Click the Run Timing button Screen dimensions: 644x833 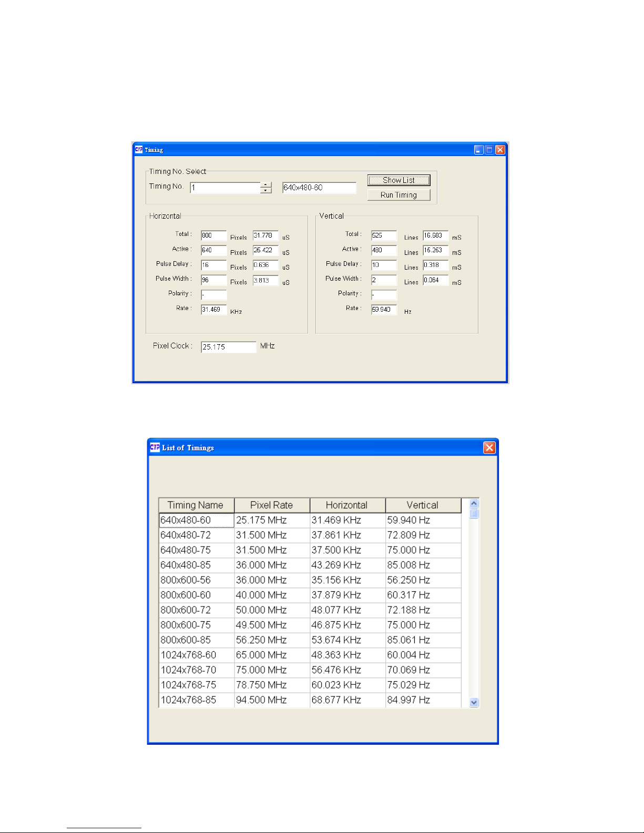(398, 195)
